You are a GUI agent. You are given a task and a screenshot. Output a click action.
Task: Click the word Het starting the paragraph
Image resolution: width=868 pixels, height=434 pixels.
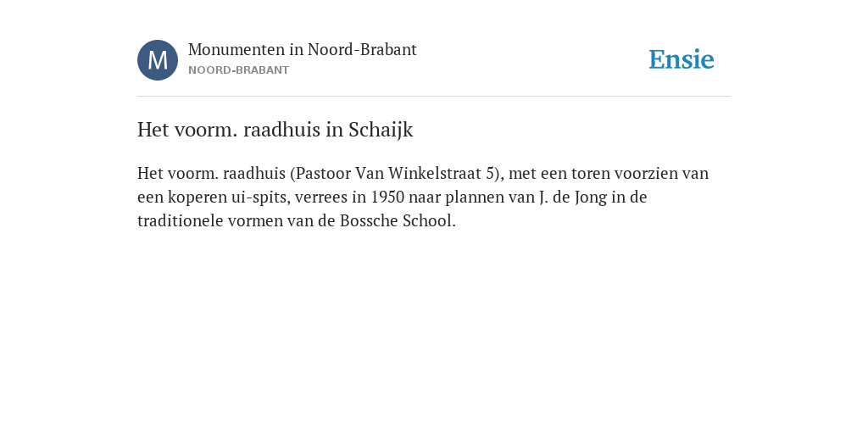150,174
